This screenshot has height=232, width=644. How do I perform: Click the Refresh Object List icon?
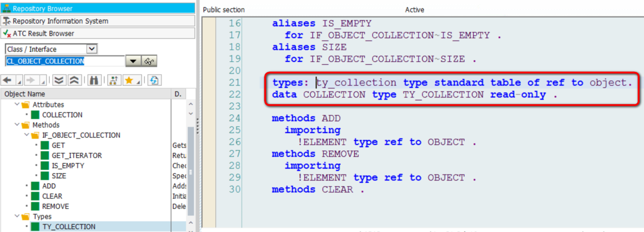pyautogui.click(x=154, y=80)
